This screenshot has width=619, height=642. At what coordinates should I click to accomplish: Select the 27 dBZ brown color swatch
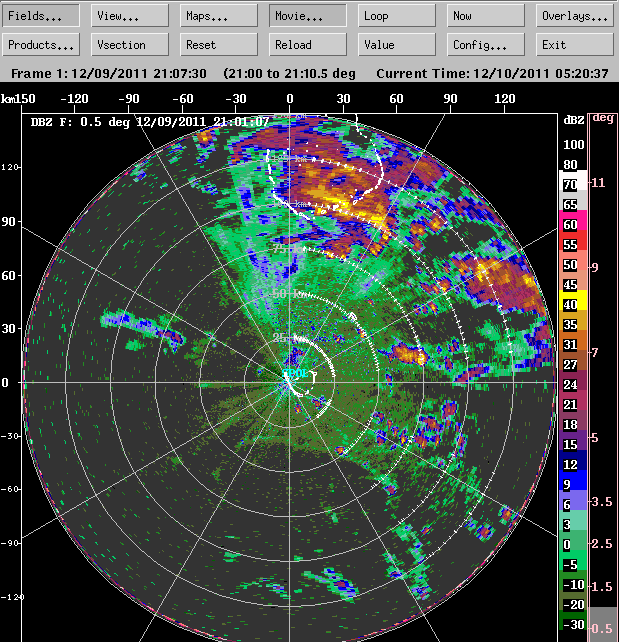573,360
